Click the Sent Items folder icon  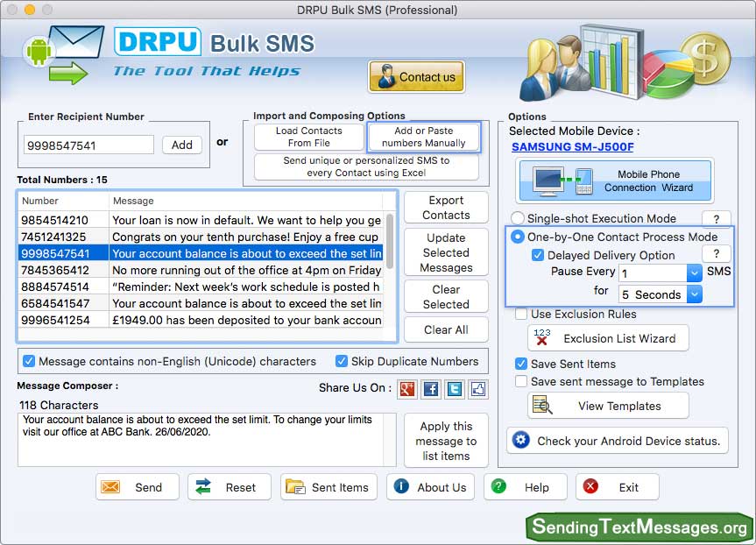click(295, 487)
